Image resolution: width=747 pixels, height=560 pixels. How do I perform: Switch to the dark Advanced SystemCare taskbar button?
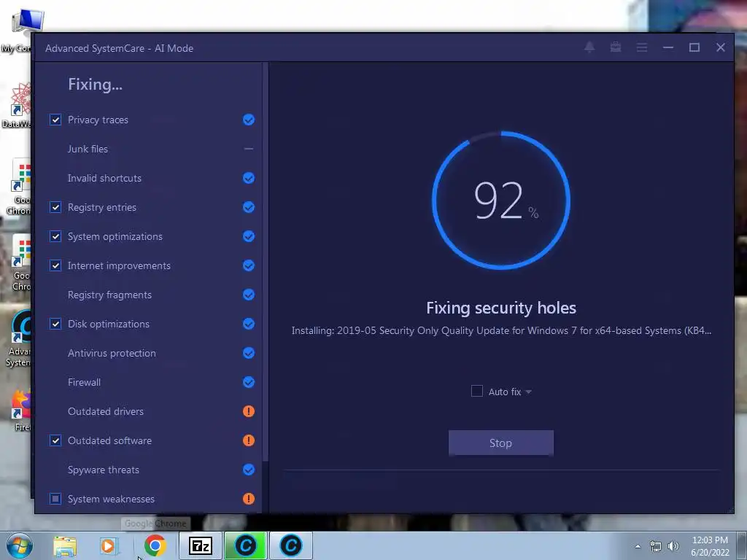[290, 545]
